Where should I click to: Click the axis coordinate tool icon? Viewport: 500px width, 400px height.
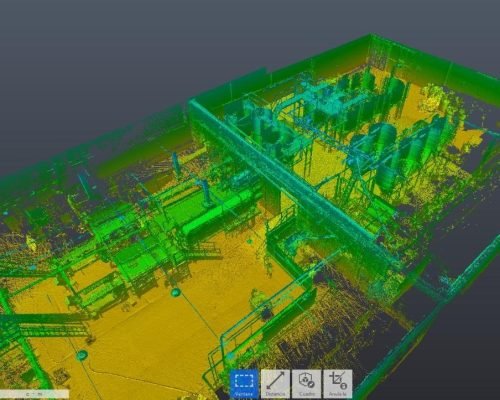338,384
